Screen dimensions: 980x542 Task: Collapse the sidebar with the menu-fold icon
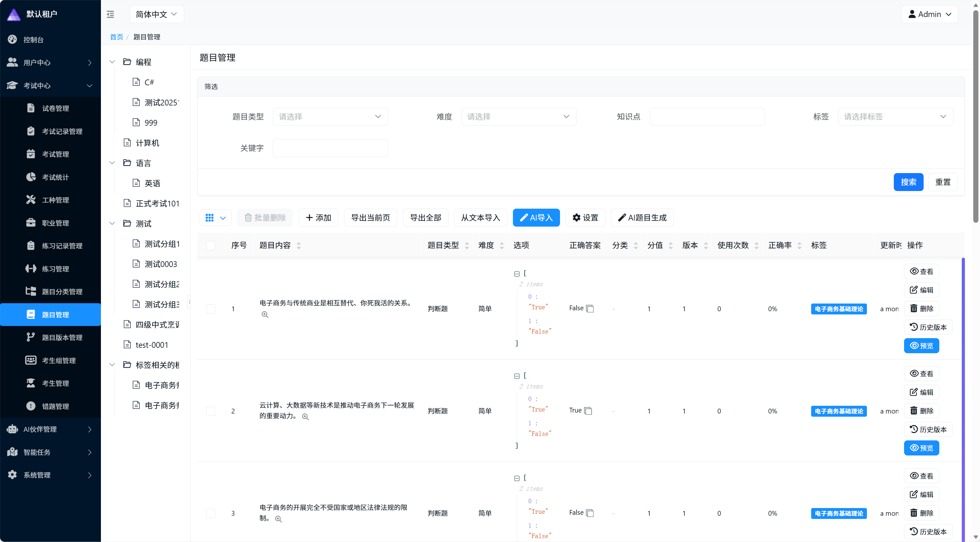[x=110, y=14]
